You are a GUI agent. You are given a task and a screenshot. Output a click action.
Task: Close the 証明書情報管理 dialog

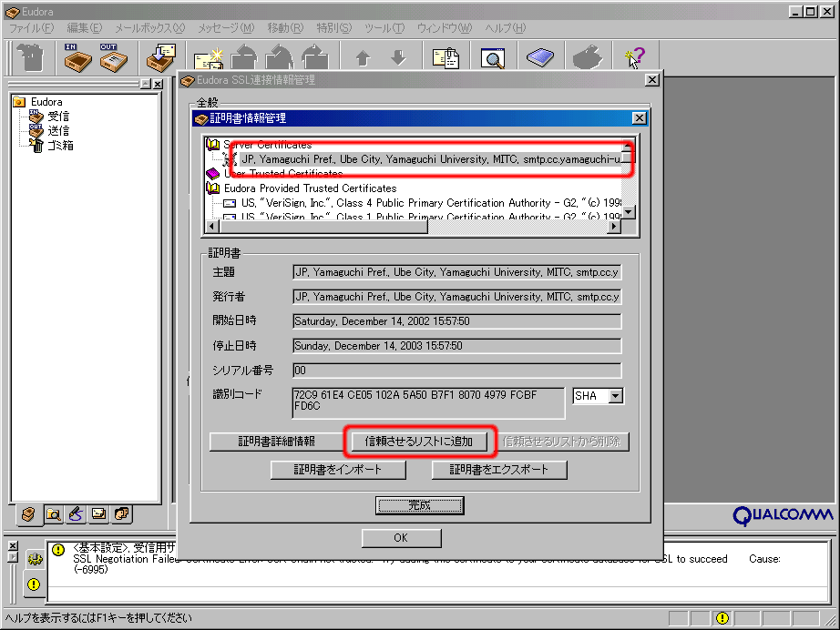coord(639,118)
